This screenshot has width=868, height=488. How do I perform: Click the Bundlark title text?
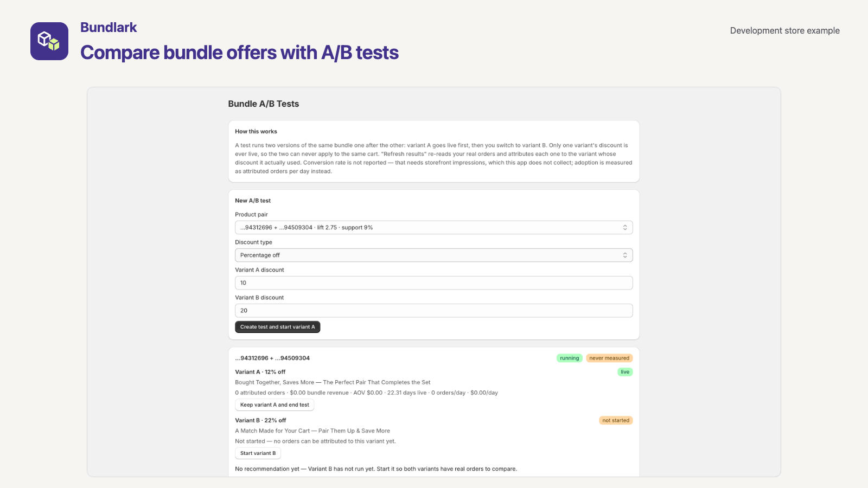[x=108, y=28]
